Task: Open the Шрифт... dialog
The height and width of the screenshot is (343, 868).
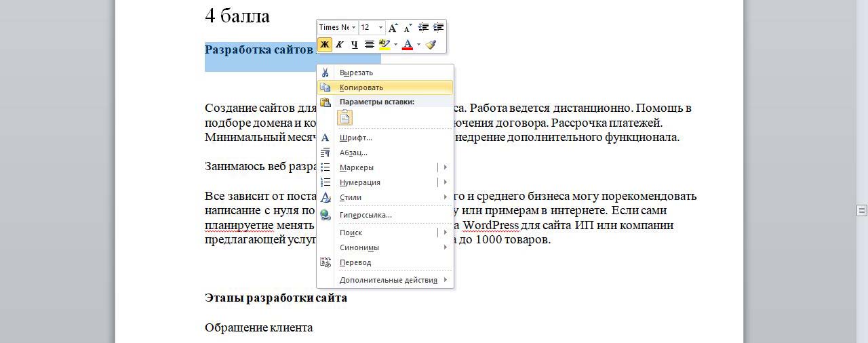Action: click(355, 138)
